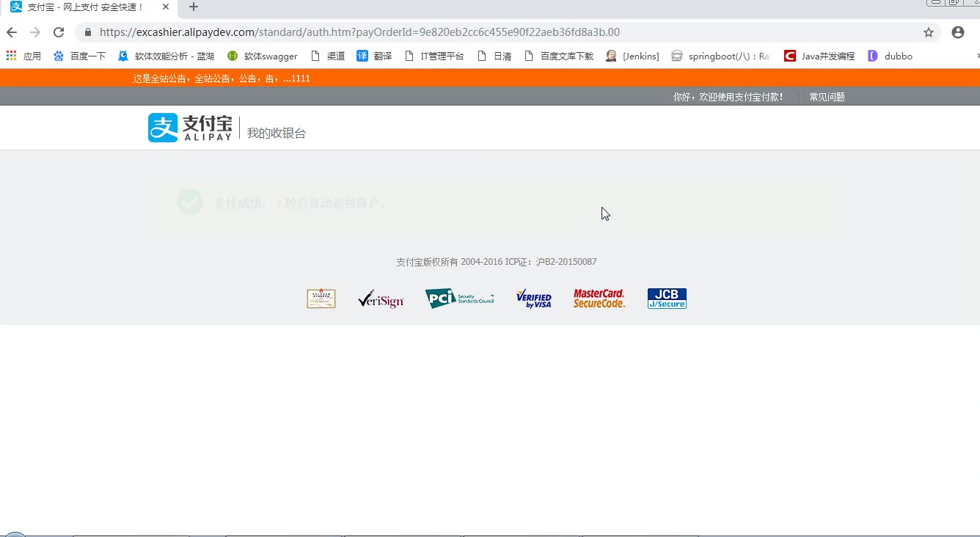Click the address bar URL field
The width and height of the screenshot is (980, 537).
pos(506,32)
